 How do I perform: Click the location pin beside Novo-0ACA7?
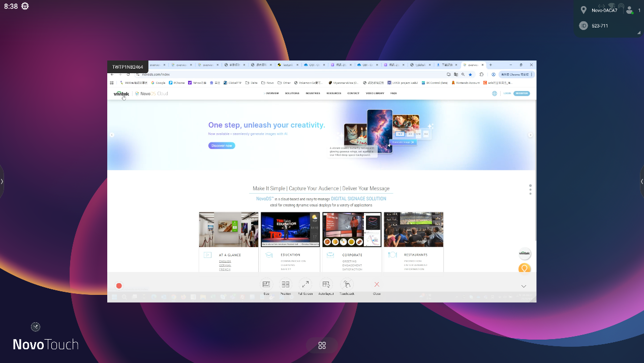584,10
